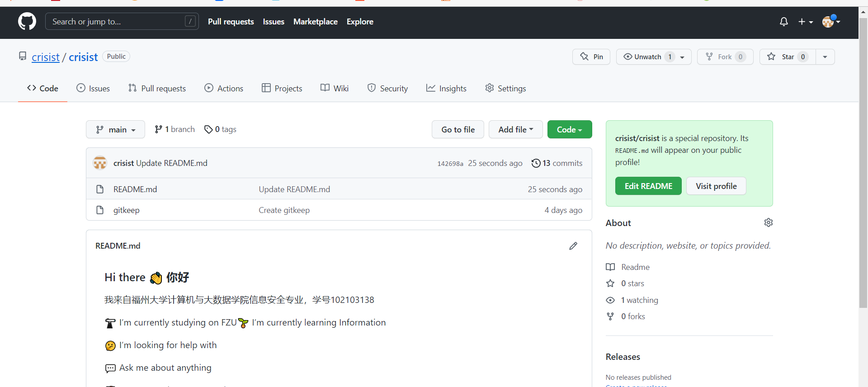Switch to the Settings tab
Screen dimensions: 868x387
click(x=505, y=88)
